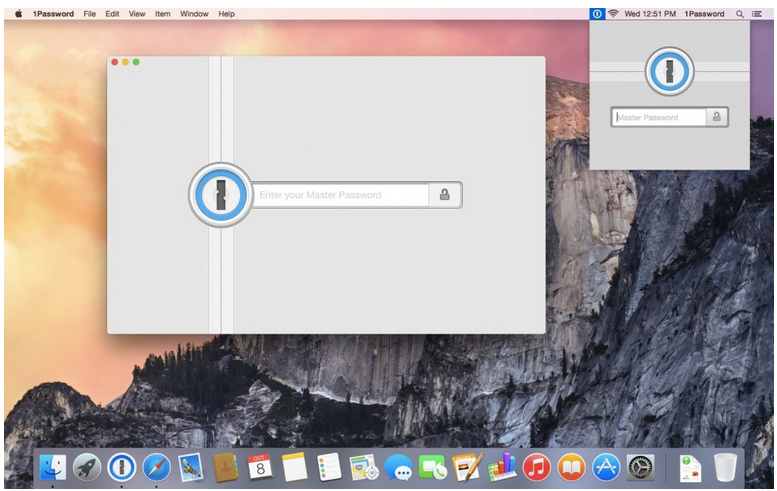
Task: Open the Apple menu
Action: tap(18, 14)
